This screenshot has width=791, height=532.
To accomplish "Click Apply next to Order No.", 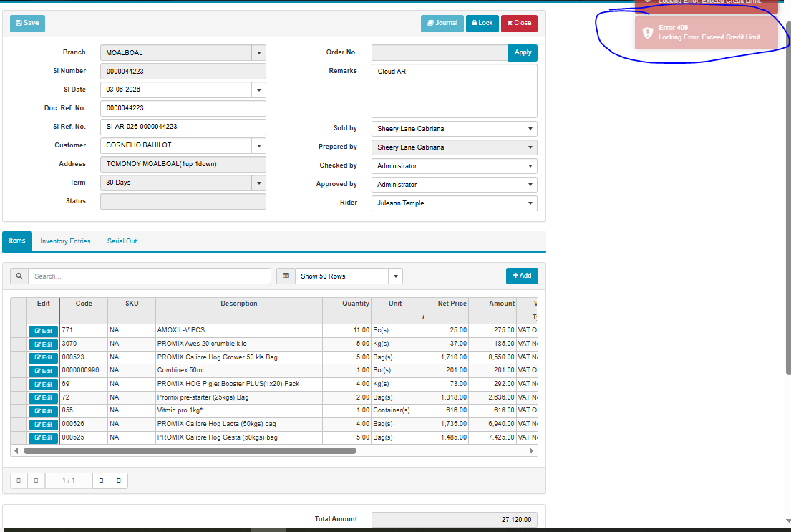I will (x=523, y=52).
